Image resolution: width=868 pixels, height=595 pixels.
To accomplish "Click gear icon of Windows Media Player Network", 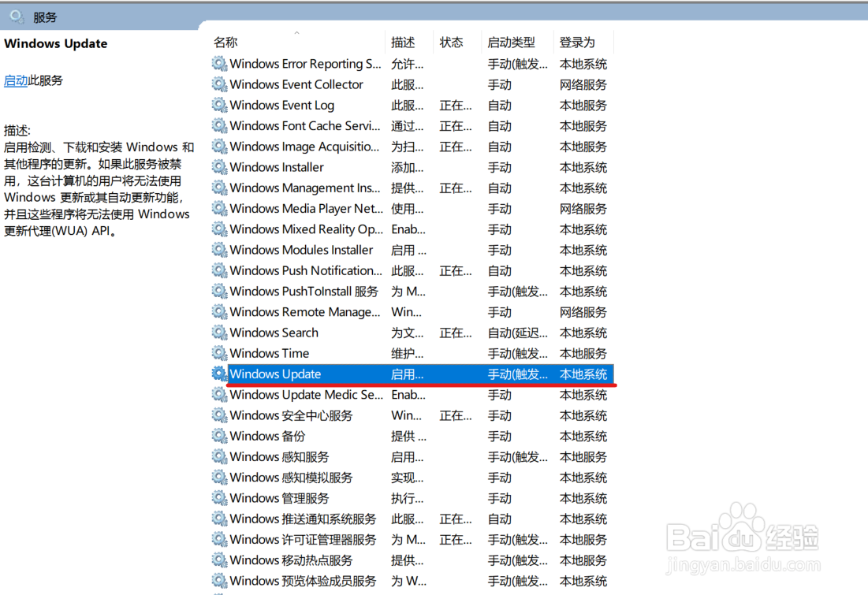I will pos(219,208).
